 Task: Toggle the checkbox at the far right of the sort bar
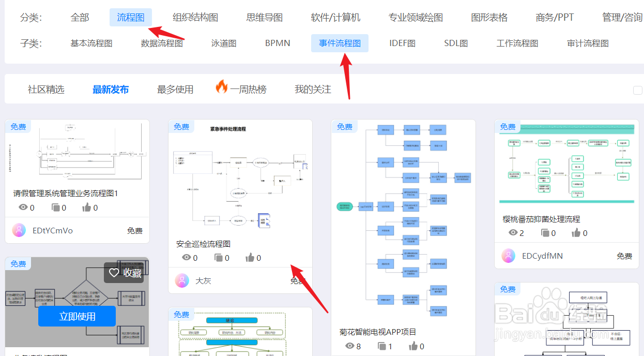click(637, 90)
